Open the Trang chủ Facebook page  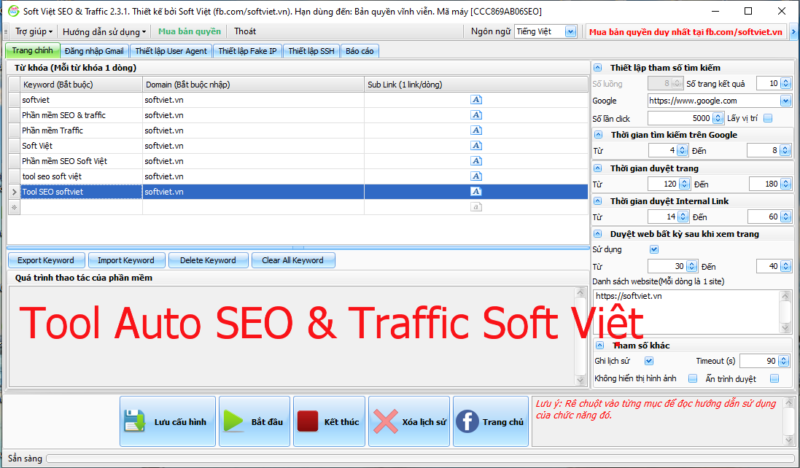pos(490,422)
